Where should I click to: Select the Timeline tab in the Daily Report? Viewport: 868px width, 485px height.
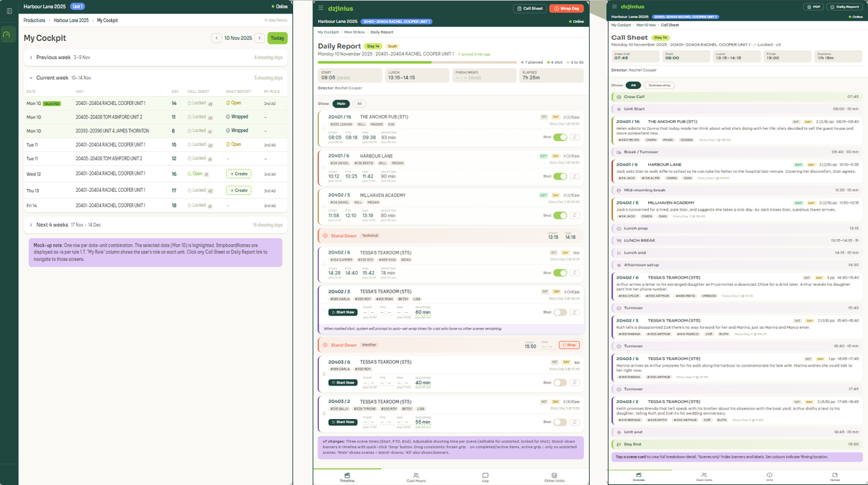point(347,478)
